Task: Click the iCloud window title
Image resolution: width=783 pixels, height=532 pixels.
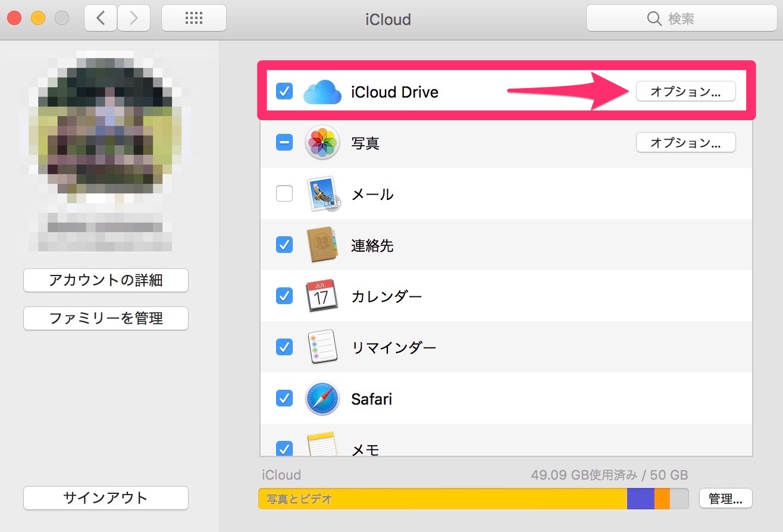Action: (x=388, y=19)
